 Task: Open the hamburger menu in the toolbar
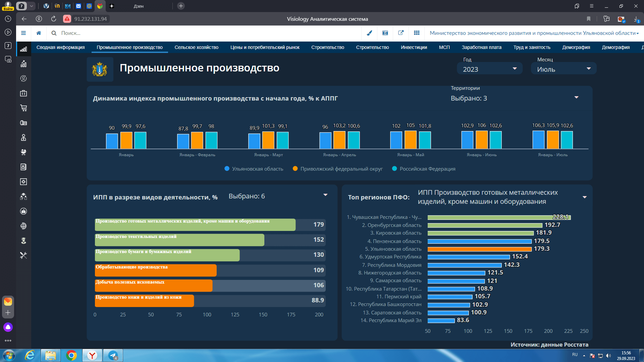tap(23, 33)
